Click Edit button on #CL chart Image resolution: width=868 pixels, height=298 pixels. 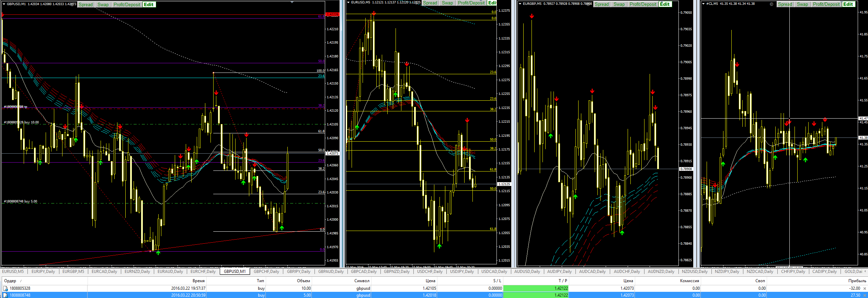coord(848,4)
